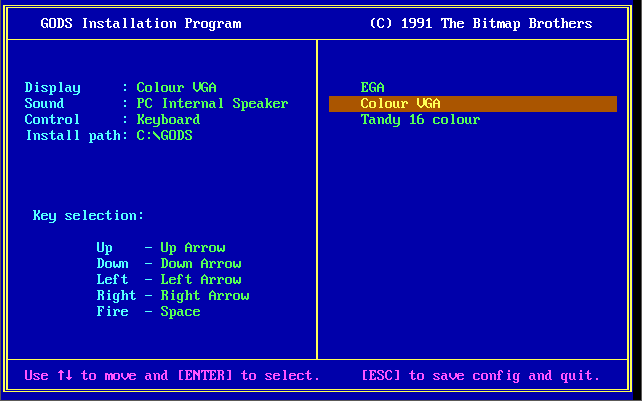This screenshot has height=401, width=642.
Task: Click the [ENTER] to select hint
Action: (x=248, y=376)
